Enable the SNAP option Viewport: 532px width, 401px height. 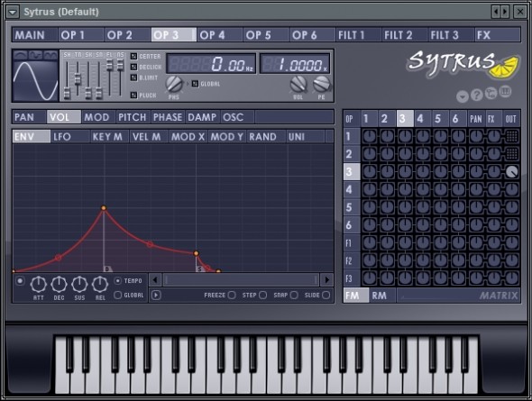click(294, 296)
